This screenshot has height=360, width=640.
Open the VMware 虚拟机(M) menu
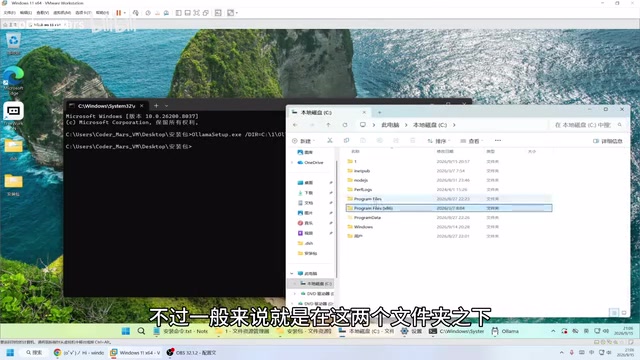pos(62,13)
